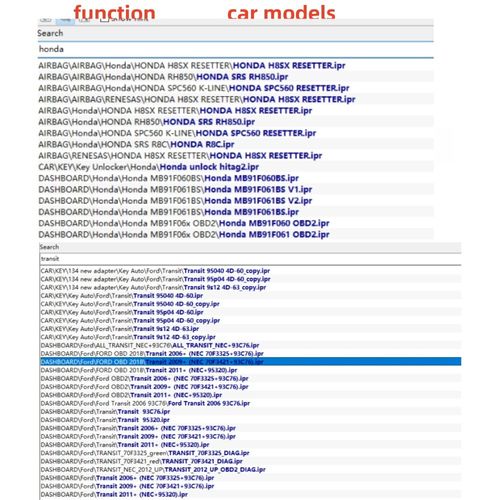Select 134 new adapter Transit 95p04 4D-60_copy row
Viewport: 500px width, 500px height.
point(250,279)
